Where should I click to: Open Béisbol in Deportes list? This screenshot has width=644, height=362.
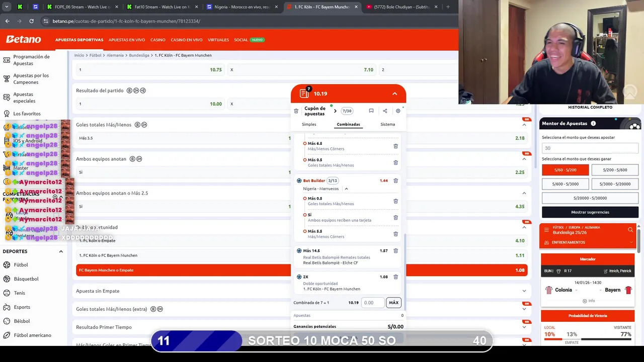[x=22, y=321]
